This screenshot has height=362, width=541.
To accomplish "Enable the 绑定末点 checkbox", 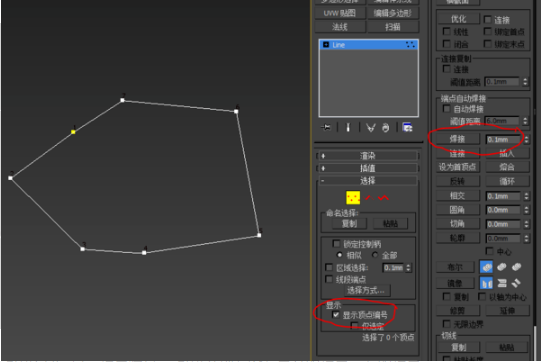I will 488,44.
